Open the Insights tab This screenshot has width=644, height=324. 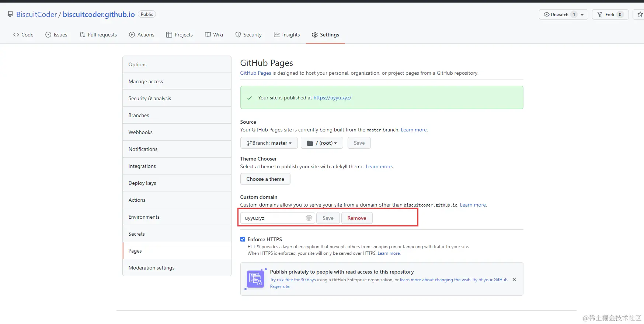coord(287,35)
